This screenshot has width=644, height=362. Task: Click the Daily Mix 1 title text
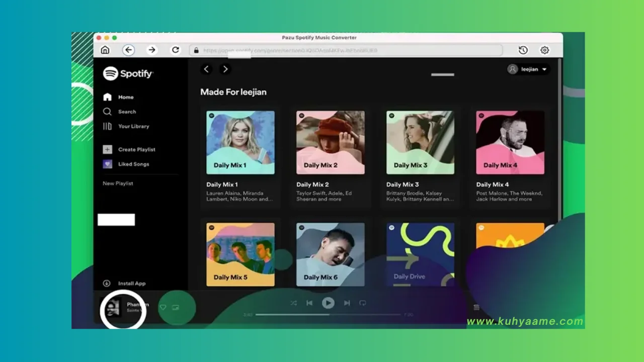(222, 185)
